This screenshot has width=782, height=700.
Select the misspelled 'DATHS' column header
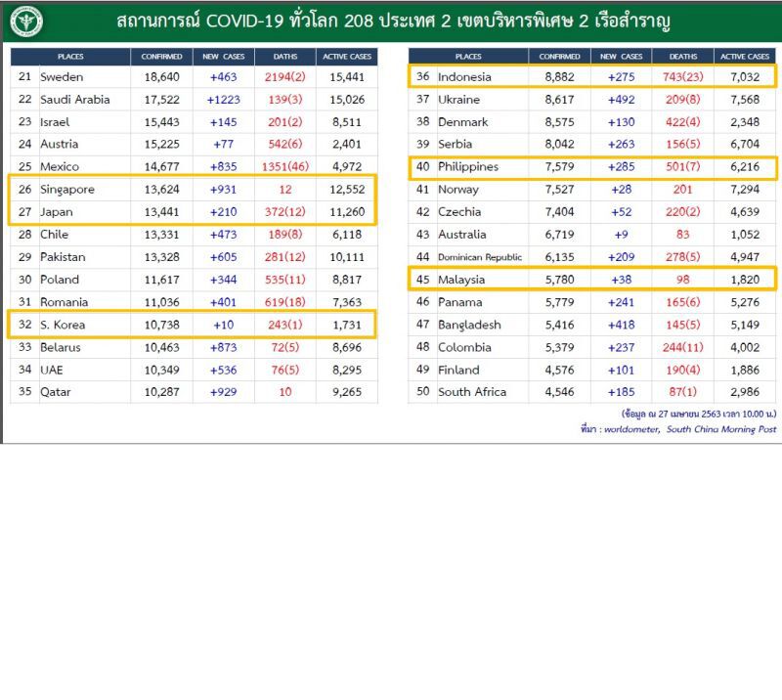(x=285, y=57)
